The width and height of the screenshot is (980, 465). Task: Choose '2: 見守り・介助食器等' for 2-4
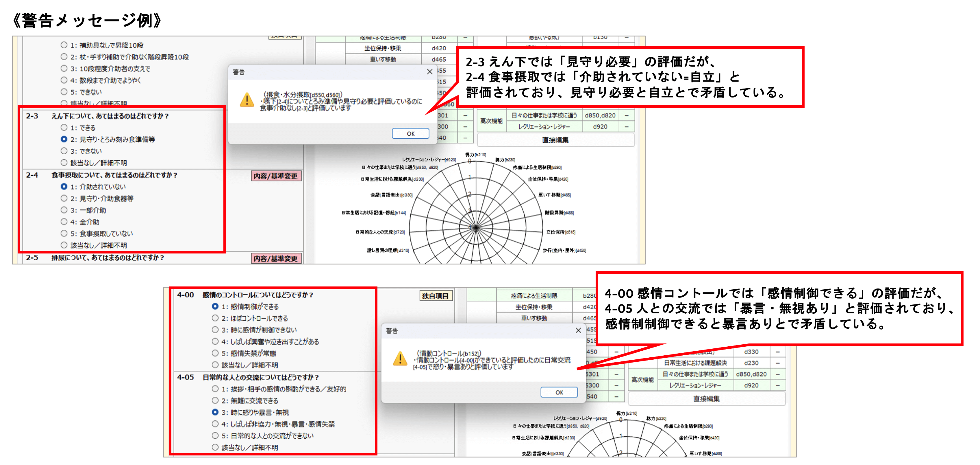click(x=64, y=199)
